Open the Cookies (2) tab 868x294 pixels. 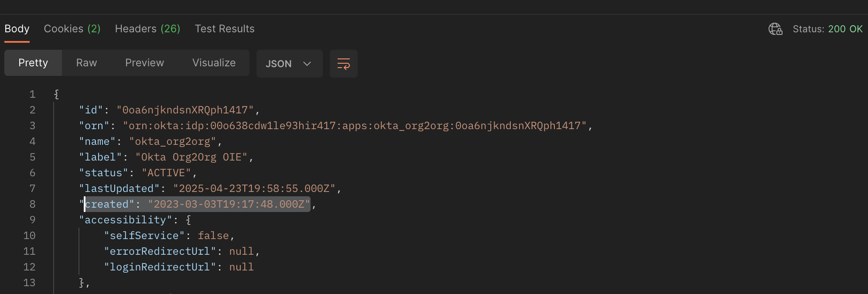click(72, 29)
